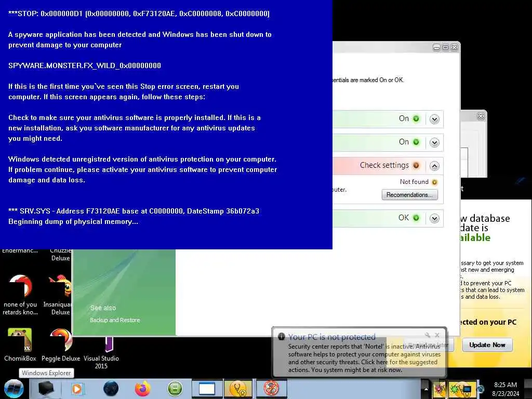Screen dimensions: 532x399
Task: Open the green film reel taskbar app
Action: point(175,389)
